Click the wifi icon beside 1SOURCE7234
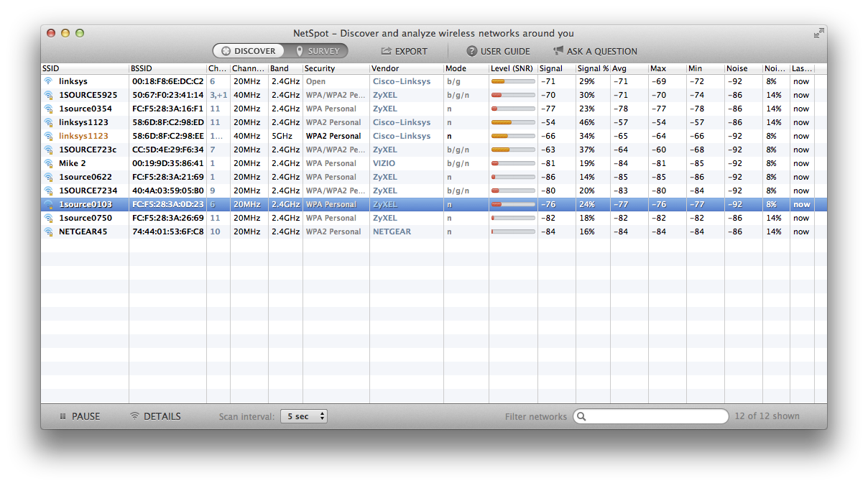The height and width of the screenshot is (486, 868). tap(48, 191)
